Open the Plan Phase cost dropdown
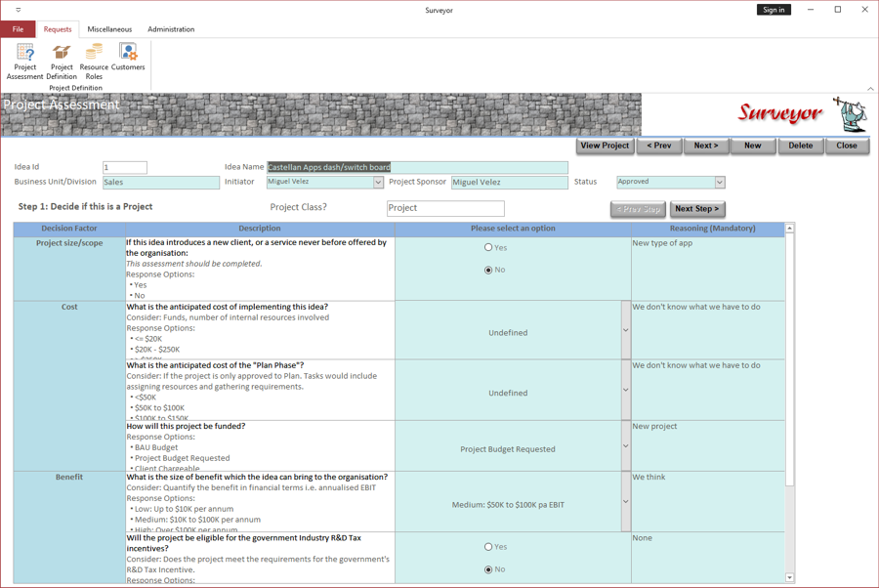879x588 pixels. click(626, 390)
